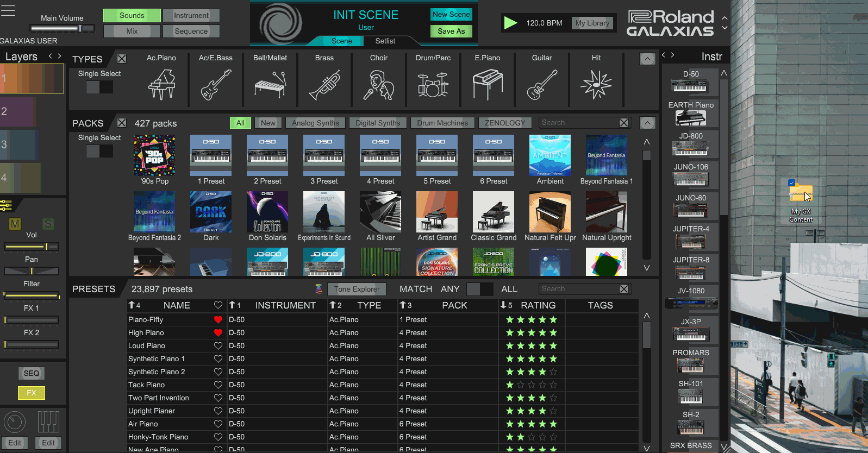Click the keyboard icon above Edit
Viewport: 868px width, 453px height.
[48, 422]
